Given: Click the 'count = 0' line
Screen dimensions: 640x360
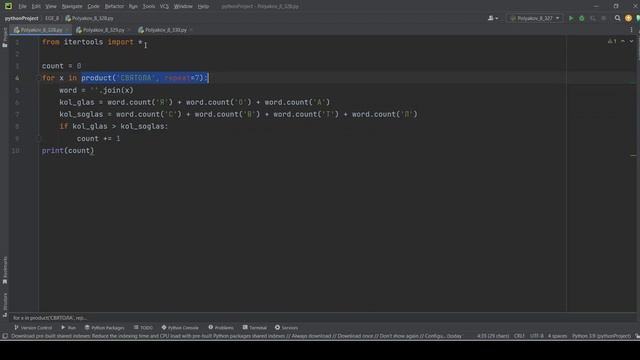Looking at the screenshot, I should click(x=62, y=66).
